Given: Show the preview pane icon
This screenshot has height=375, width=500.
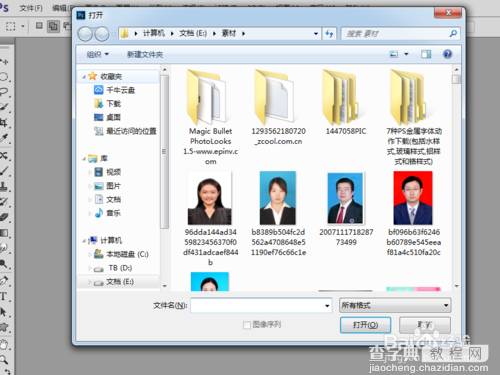Looking at the screenshot, I should click(x=426, y=54).
